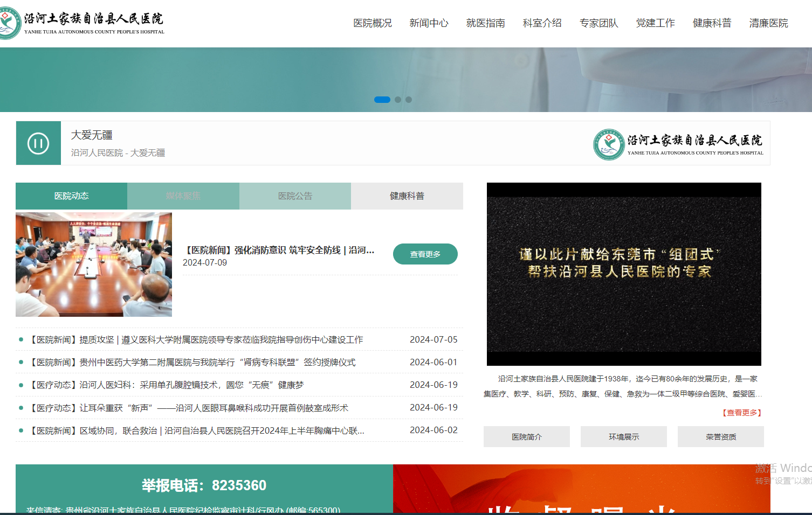812x515 pixels.
Task: Open the 胸痛中心 区域协同 news item
Action: pyautogui.click(x=196, y=431)
